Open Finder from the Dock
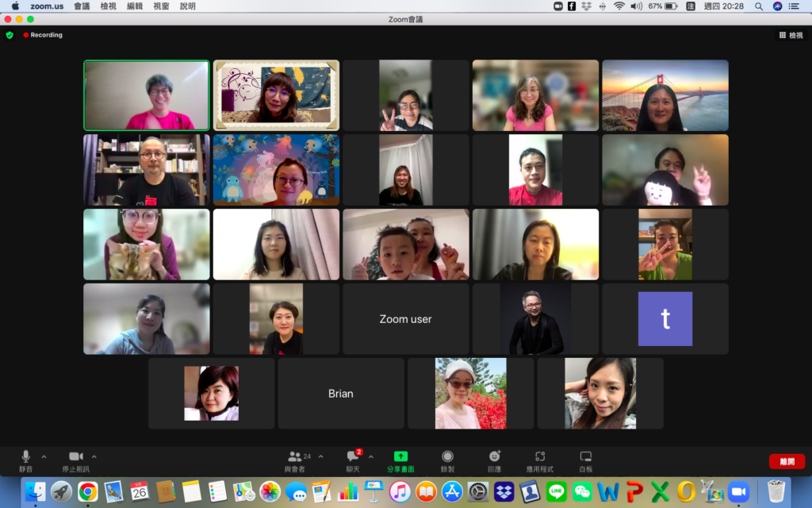Screen dimensions: 812x508 (35, 491)
